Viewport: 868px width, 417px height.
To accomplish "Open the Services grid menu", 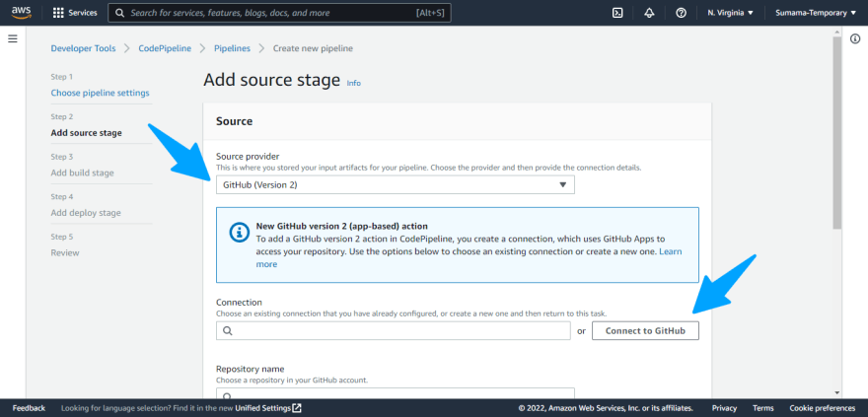I will point(75,13).
